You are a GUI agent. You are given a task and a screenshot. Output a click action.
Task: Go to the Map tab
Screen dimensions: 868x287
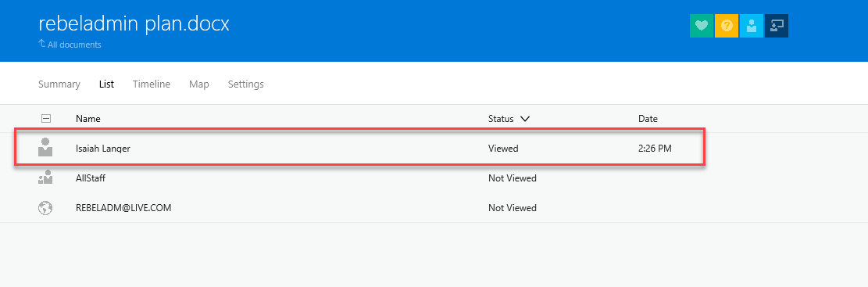pos(198,84)
